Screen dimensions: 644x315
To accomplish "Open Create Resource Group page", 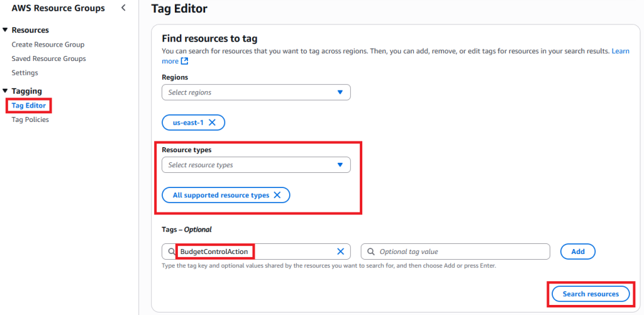I will point(48,45).
